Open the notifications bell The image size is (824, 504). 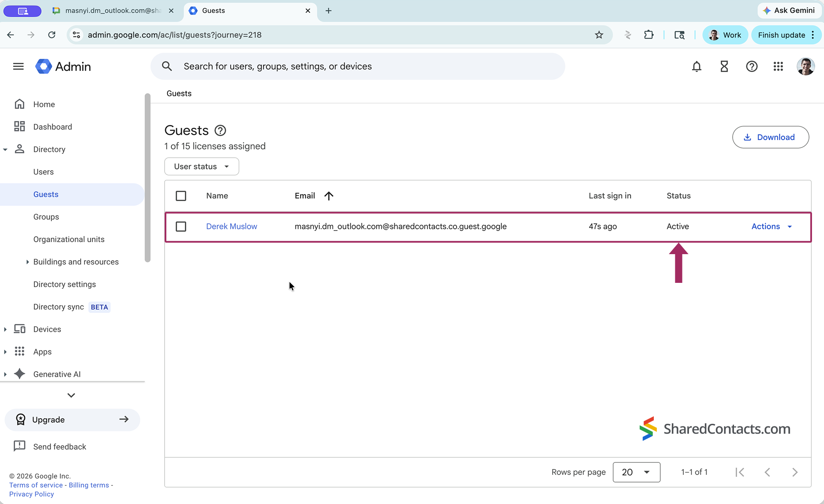696,66
